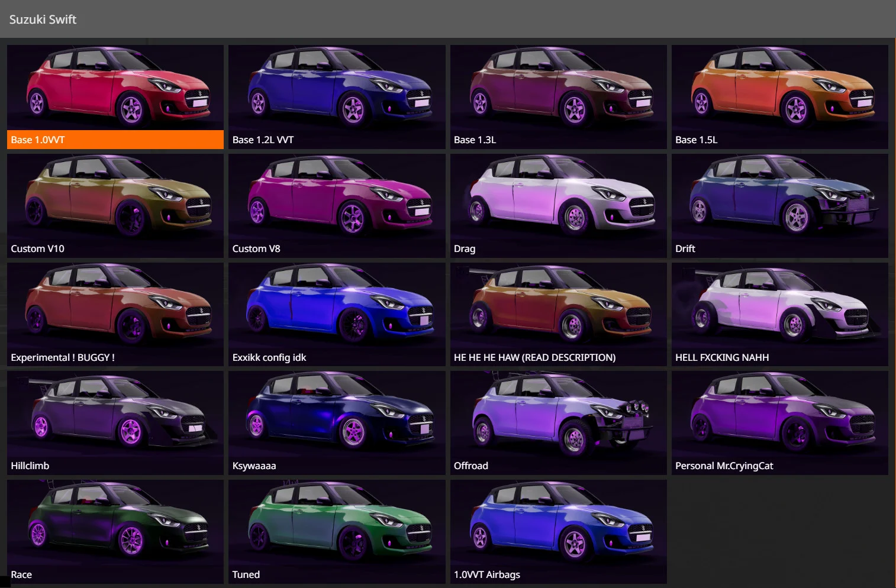Pick the dark blue Ksywaaaa car
The width and height of the screenshot is (896, 588).
[x=337, y=415]
